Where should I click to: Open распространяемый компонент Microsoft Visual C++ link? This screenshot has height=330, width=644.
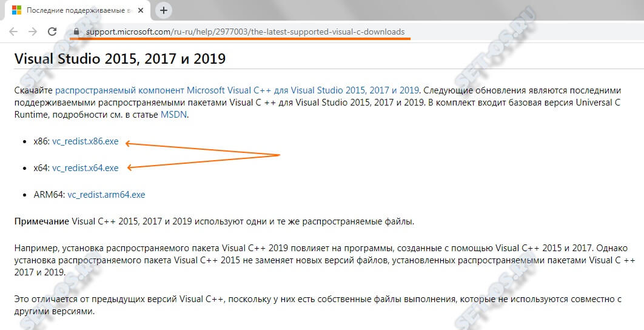237,90
